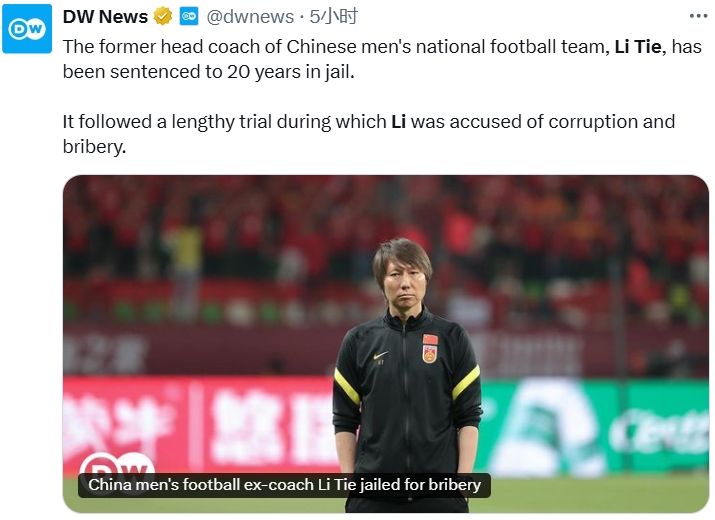
Task: Click the Chinese flag emblem on the jacket
Action: point(429,349)
